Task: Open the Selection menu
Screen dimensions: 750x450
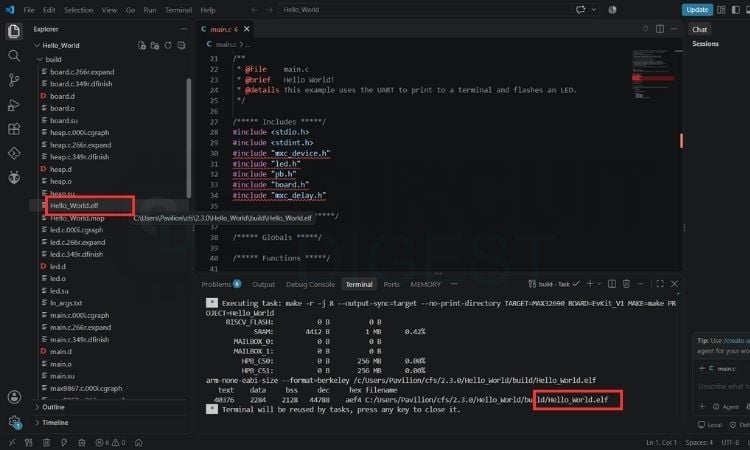Action: pos(78,10)
